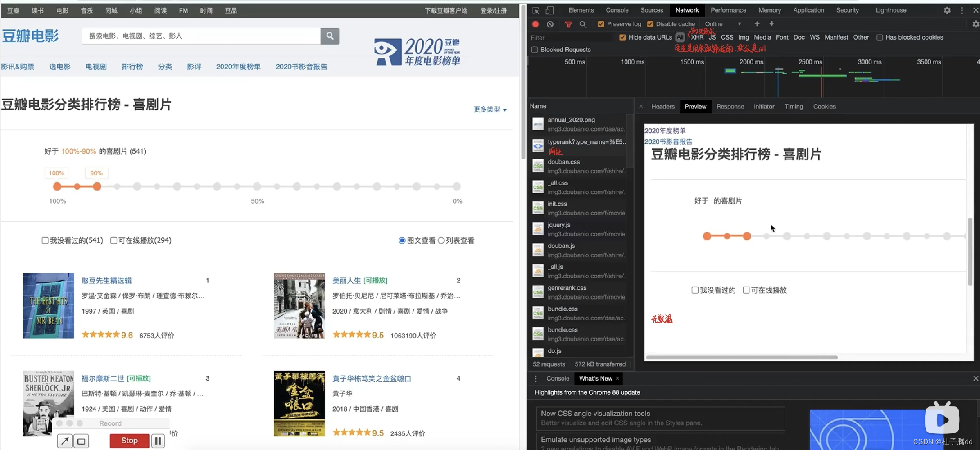The width and height of the screenshot is (980, 450).
Task: Open network search magnifier icon
Action: pos(583,24)
